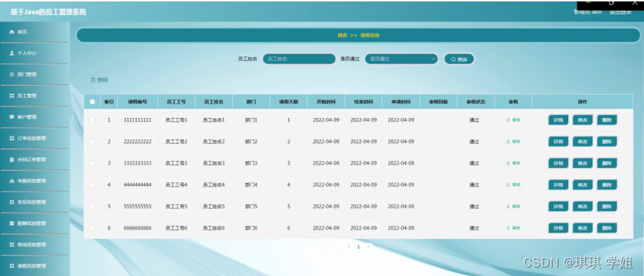Click the 基于Java的员工管理系统 title
This screenshot has width=644, height=276.
48,12
